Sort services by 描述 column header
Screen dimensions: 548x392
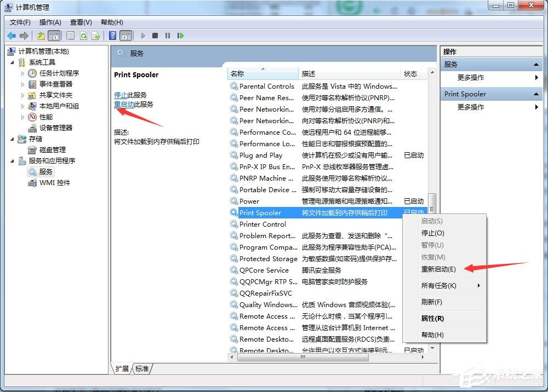click(349, 74)
